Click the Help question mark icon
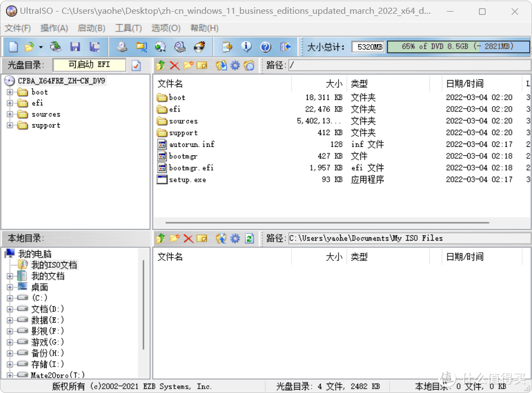 click(x=266, y=47)
